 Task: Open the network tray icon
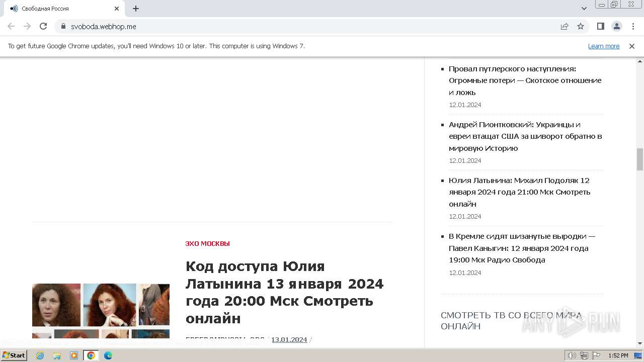point(584,355)
